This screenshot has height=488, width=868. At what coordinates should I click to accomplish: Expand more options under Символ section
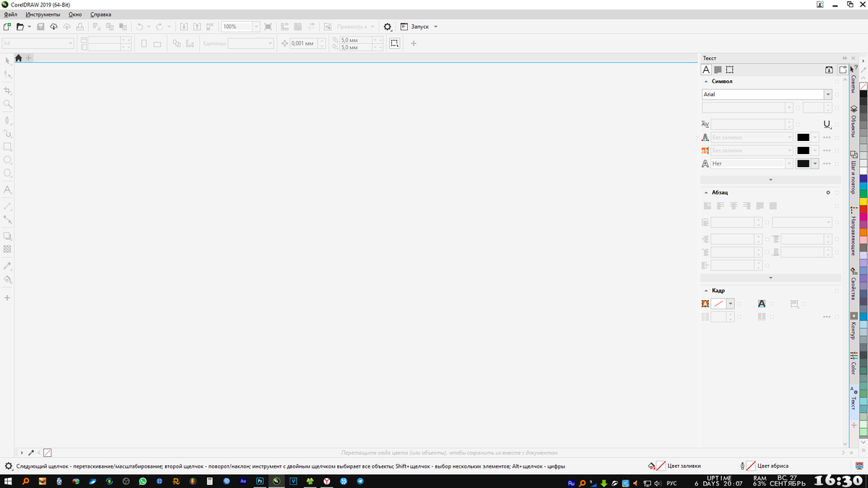click(x=770, y=179)
